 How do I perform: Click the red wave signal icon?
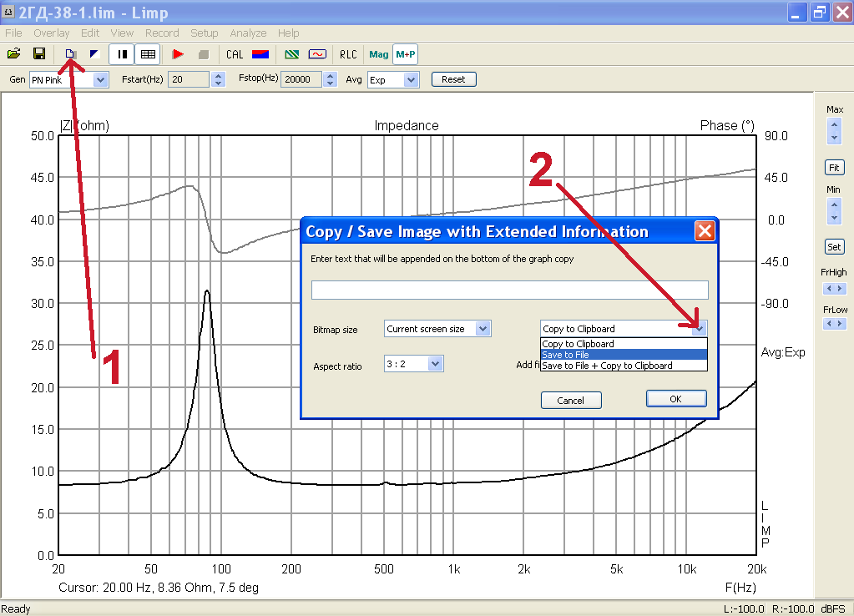(x=317, y=54)
